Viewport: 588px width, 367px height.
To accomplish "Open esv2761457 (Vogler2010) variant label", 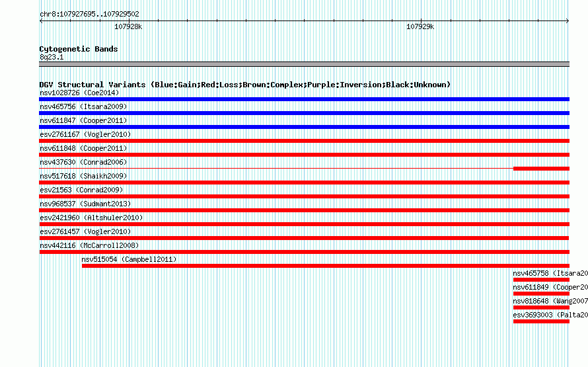I will [x=85, y=231].
